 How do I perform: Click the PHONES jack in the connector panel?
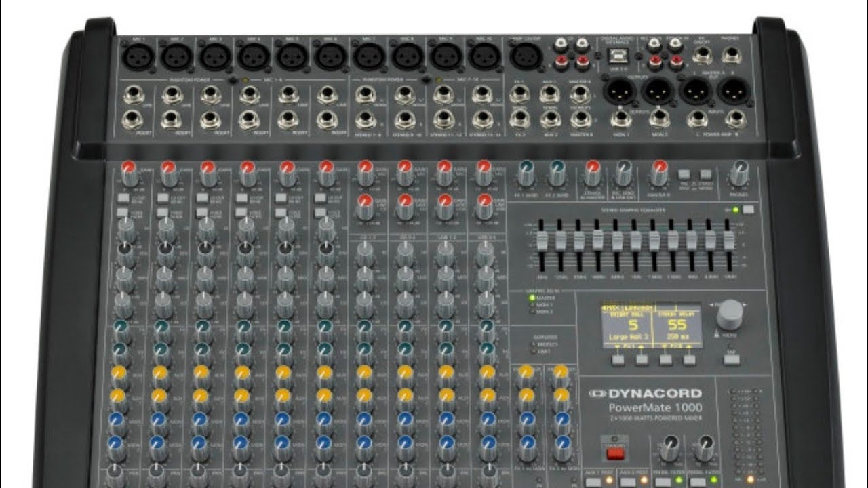732,56
